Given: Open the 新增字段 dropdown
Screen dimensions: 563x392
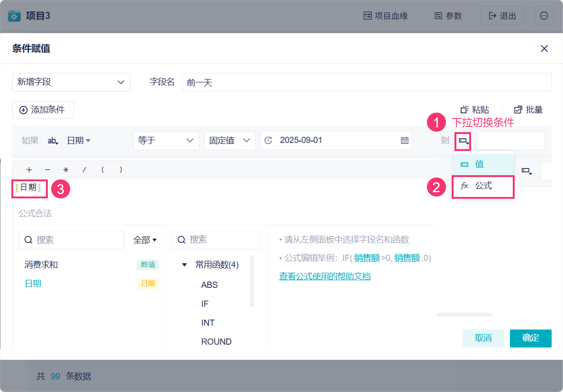Looking at the screenshot, I should click(x=72, y=82).
